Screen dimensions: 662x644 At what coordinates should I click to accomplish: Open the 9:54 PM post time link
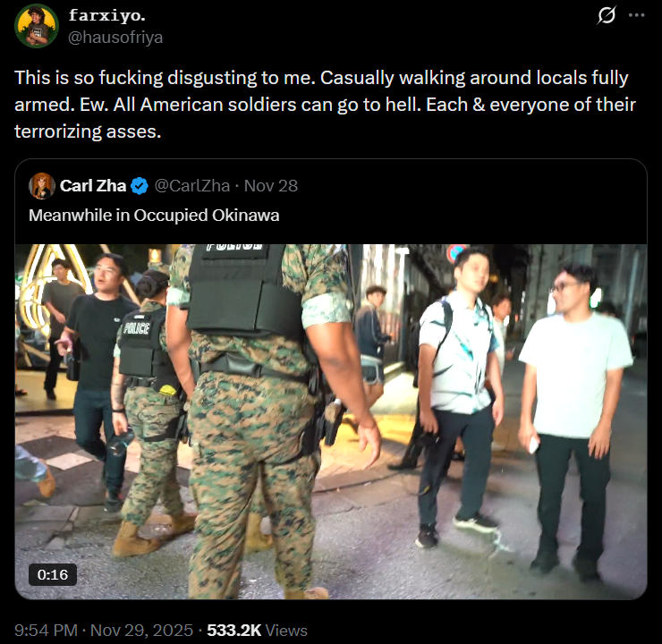click(46, 630)
